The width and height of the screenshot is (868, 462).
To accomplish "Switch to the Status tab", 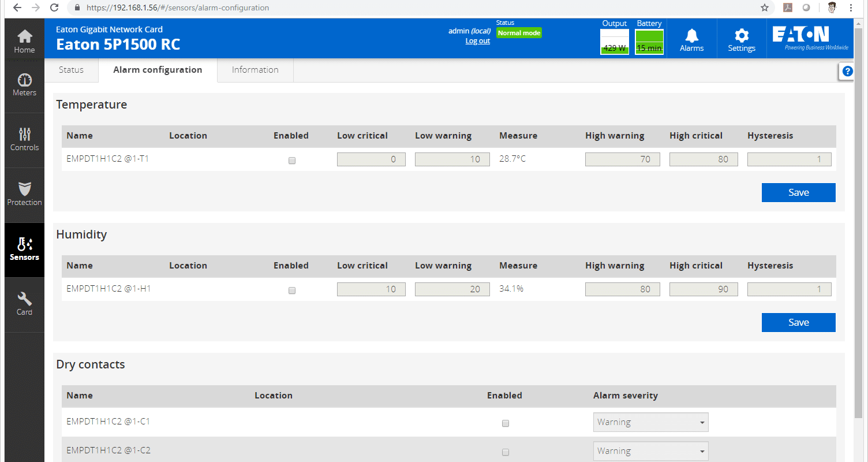I will pyautogui.click(x=71, y=70).
